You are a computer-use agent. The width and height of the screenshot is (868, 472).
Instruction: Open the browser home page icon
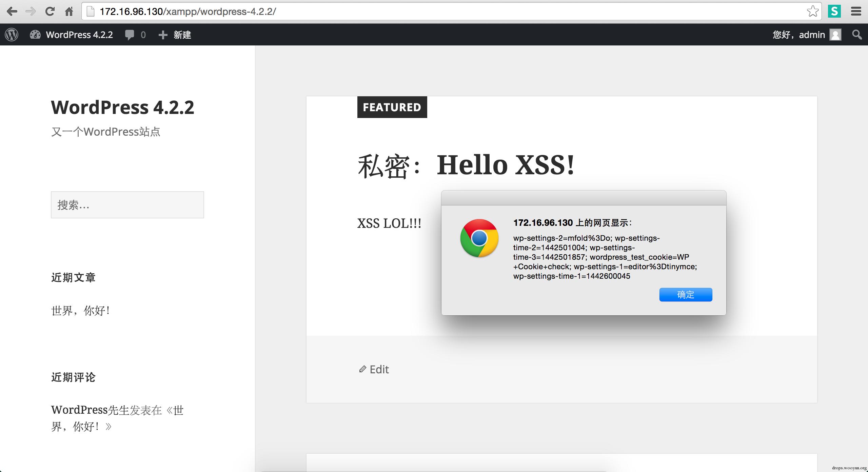coord(69,12)
